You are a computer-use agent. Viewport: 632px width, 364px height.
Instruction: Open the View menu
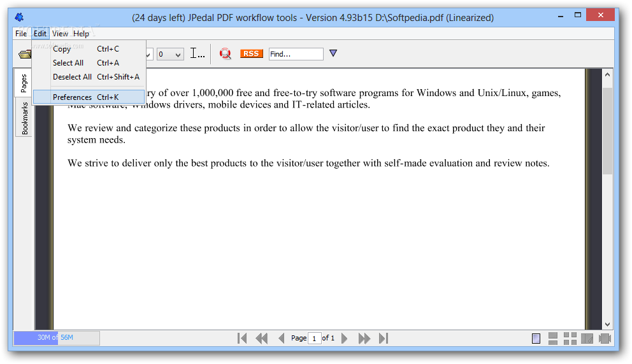pyautogui.click(x=60, y=34)
